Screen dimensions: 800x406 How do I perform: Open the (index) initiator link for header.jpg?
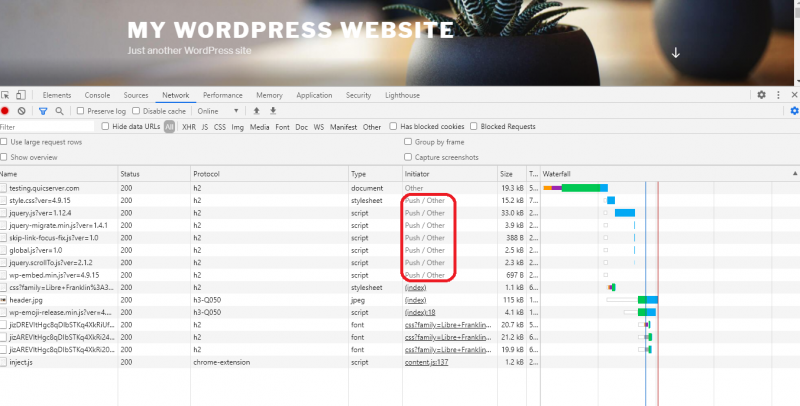click(x=415, y=300)
